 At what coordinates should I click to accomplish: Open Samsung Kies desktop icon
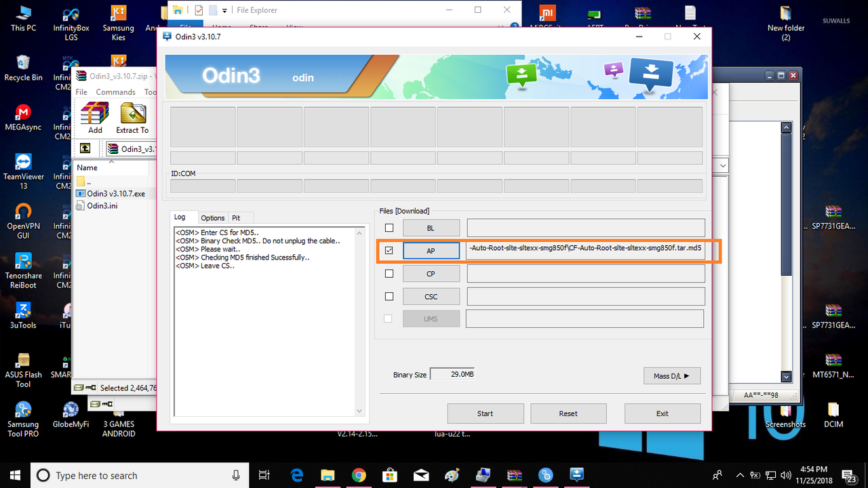(x=119, y=23)
